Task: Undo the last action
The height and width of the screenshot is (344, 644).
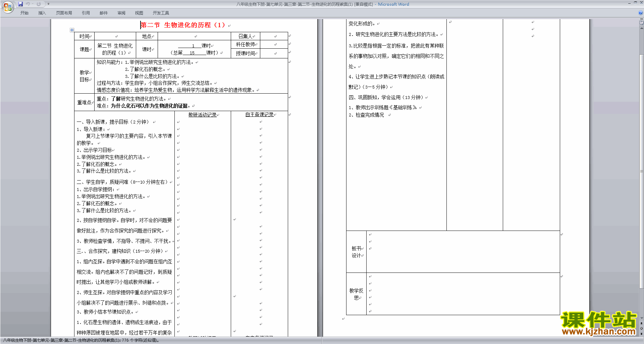Action: 28,4
